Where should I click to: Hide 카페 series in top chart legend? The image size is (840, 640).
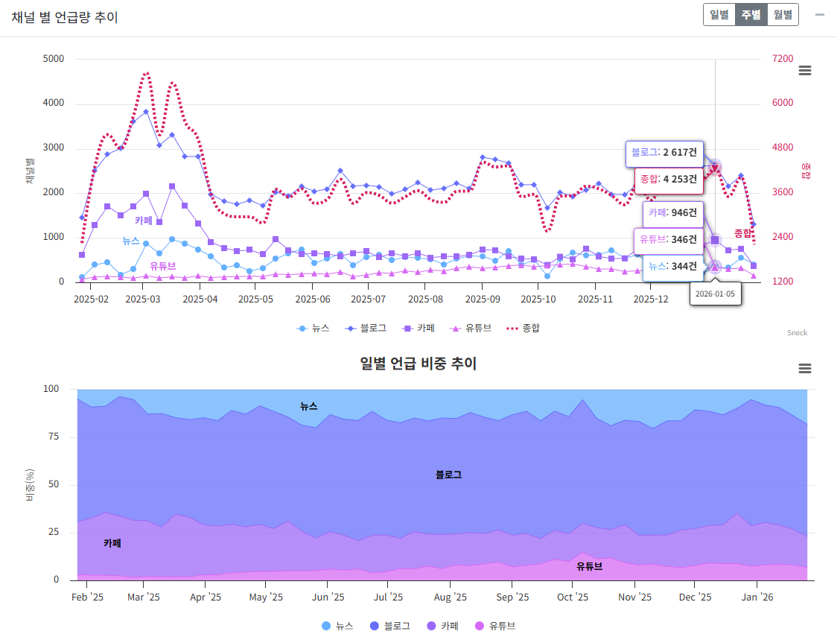pyautogui.click(x=419, y=328)
